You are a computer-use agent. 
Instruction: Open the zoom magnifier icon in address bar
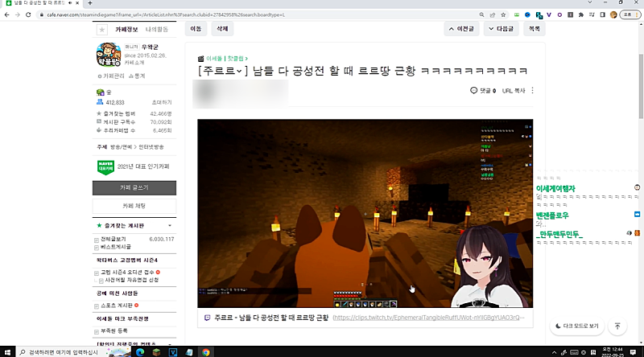point(481,14)
